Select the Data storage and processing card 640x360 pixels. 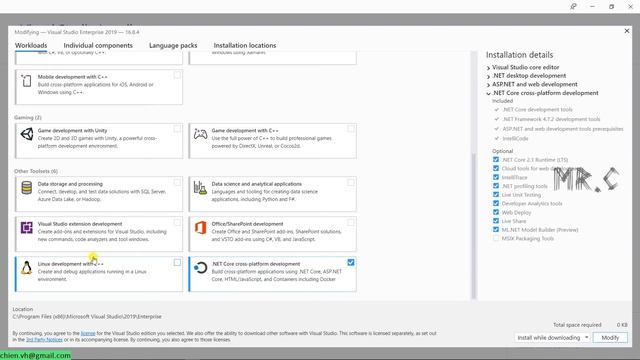click(99, 194)
